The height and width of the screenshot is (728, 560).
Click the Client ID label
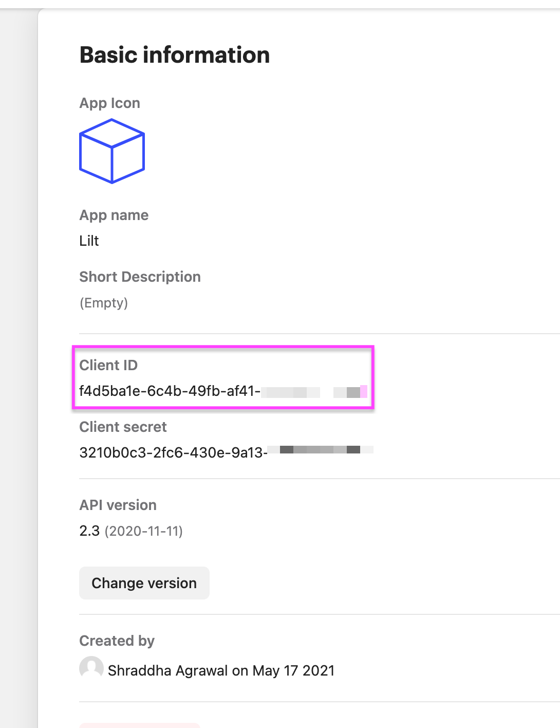pyautogui.click(x=108, y=365)
